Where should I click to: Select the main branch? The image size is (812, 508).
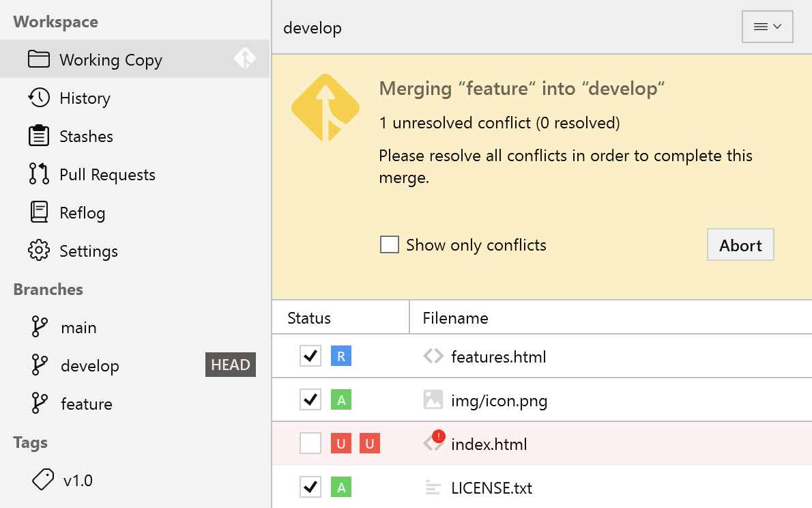[78, 328]
